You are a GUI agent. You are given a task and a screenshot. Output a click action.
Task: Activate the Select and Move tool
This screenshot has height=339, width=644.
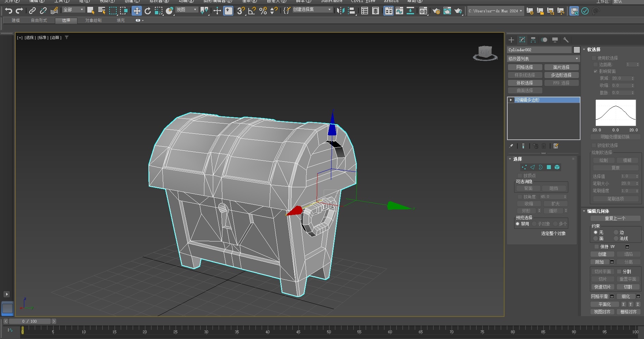click(137, 11)
